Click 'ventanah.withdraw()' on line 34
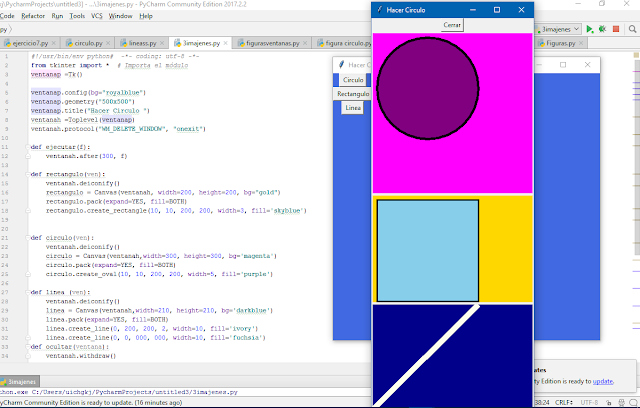The image size is (640, 408). tap(81, 356)
